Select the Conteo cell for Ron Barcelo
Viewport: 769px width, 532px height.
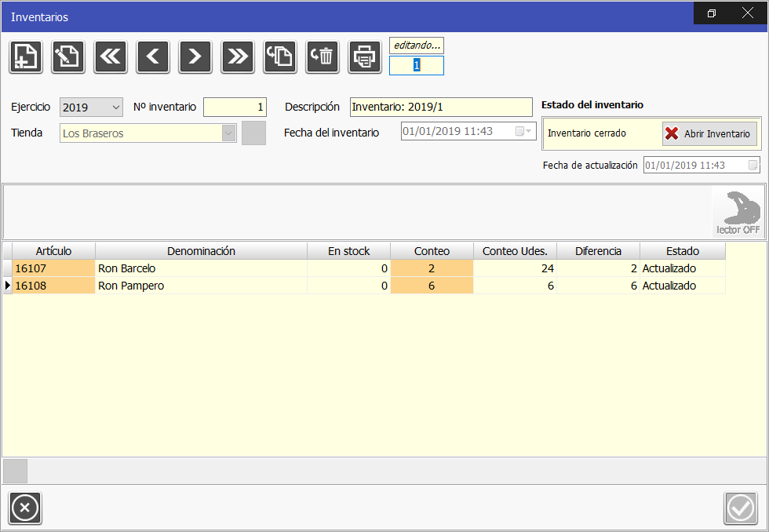click(432, 268)
